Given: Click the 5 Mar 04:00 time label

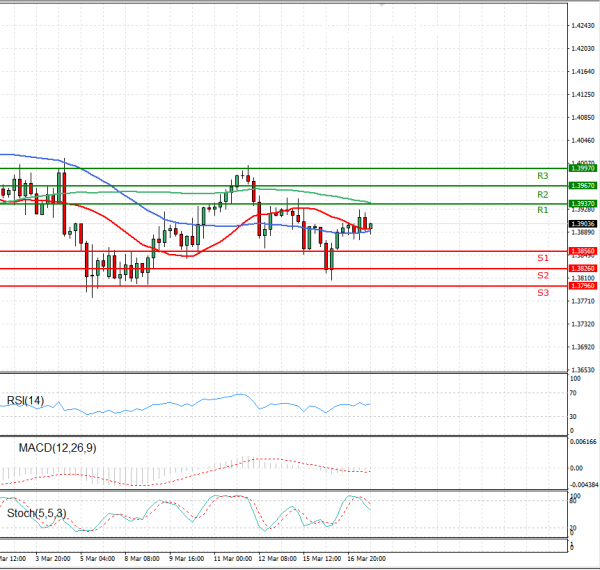Looking at the screenshot, I should 98,559.
